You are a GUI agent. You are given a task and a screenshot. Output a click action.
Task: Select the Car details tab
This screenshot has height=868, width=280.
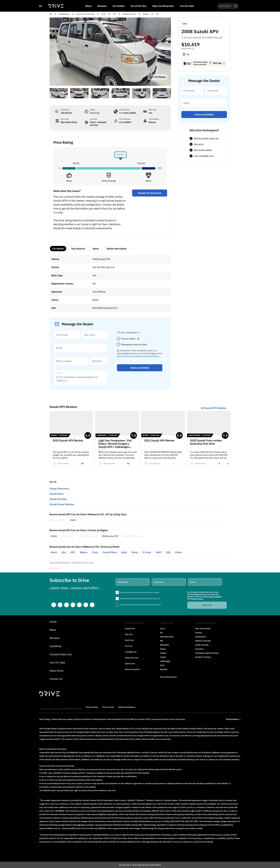(58, 249)
